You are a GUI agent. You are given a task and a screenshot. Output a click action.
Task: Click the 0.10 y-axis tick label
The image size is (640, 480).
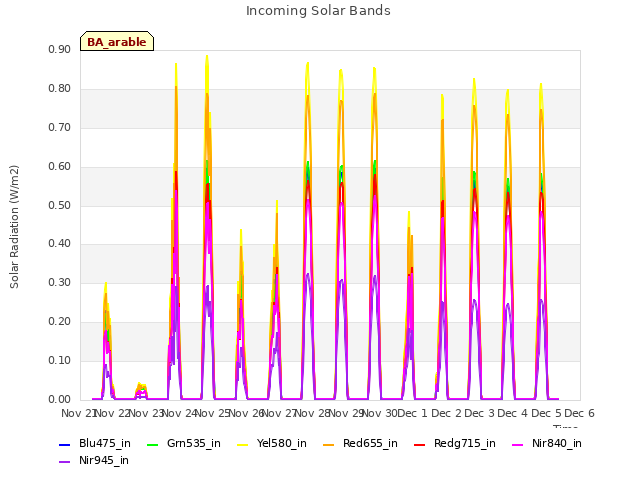[59, 360]
